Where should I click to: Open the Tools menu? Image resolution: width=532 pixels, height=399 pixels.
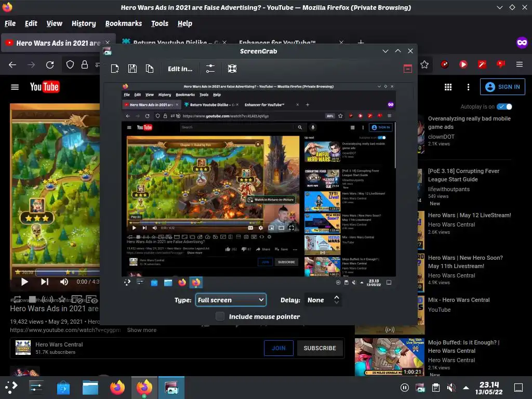pos(159,23)
